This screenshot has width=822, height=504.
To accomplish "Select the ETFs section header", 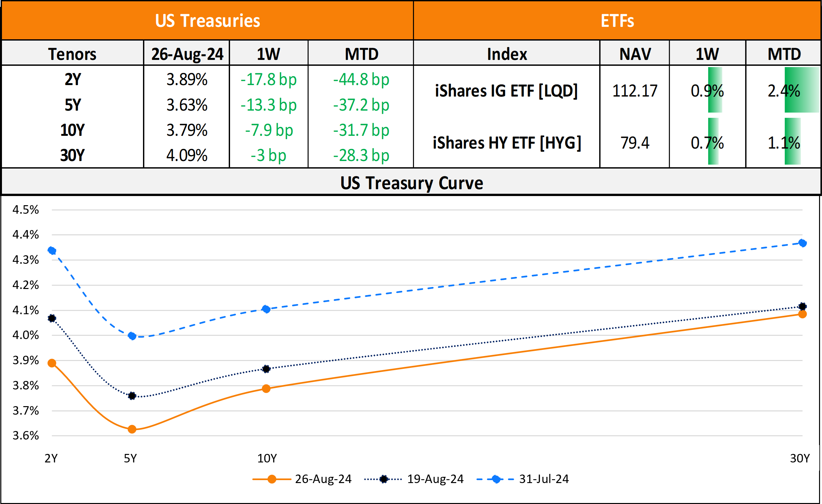I will pos(617,21).
